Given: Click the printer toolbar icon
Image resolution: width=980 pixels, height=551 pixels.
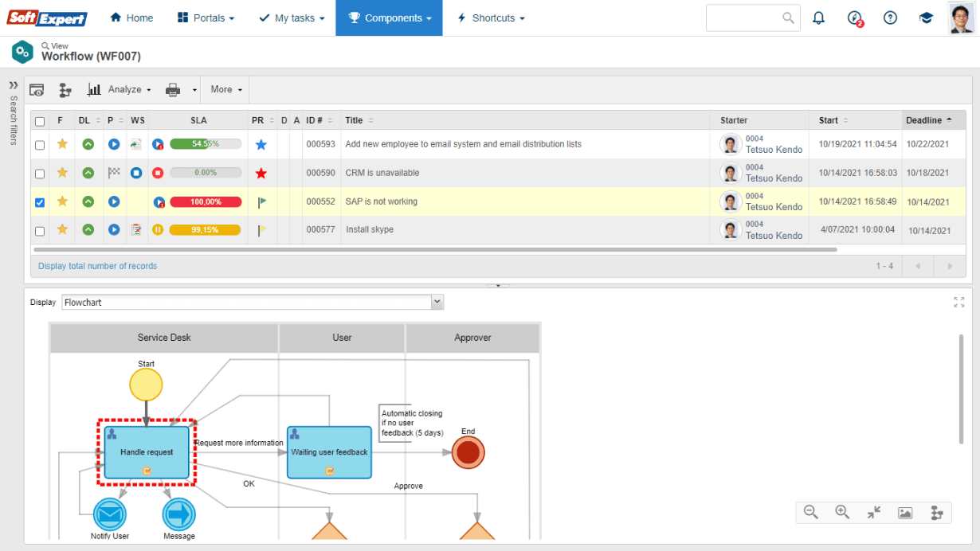Looking at the screenshot, I should (x=173, y=90).
